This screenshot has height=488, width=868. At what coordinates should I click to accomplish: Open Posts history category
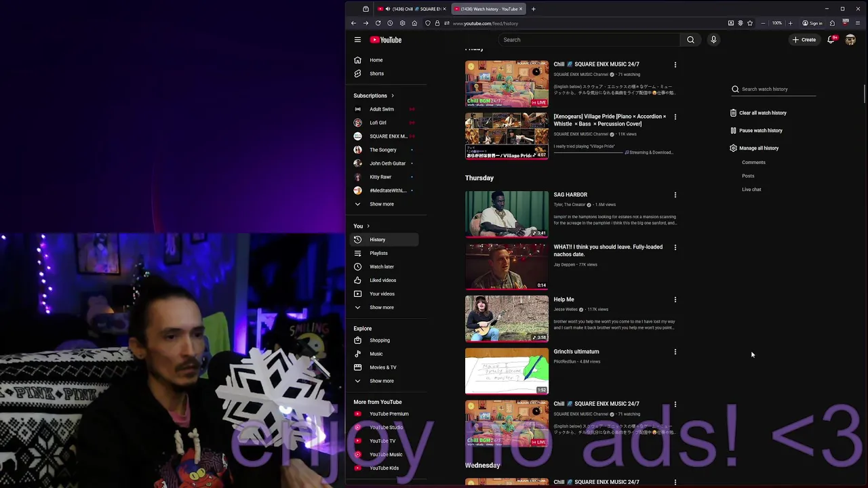click(748, 176)
